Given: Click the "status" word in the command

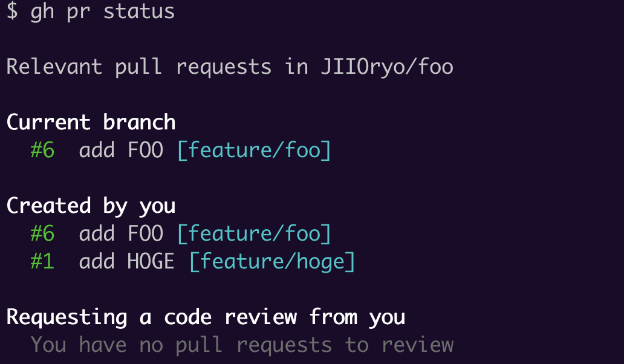Looking at the screenshot, I should [139, 11].
